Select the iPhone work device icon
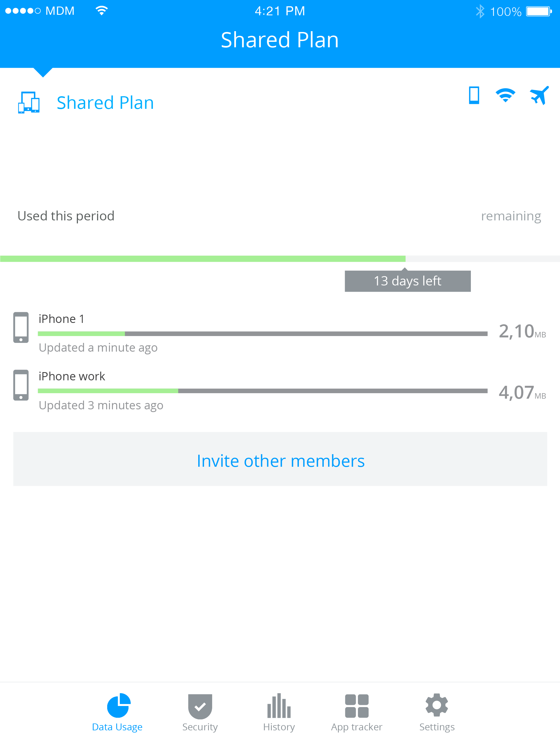Image resolution: width=560 pixels, height=747 pixels. 21,385
